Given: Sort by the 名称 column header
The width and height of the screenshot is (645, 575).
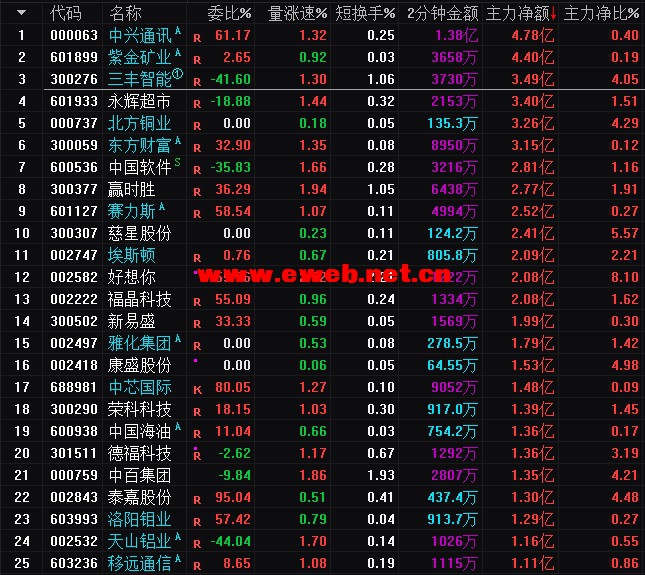Looking at the screenshot, I should coord(125,14).
